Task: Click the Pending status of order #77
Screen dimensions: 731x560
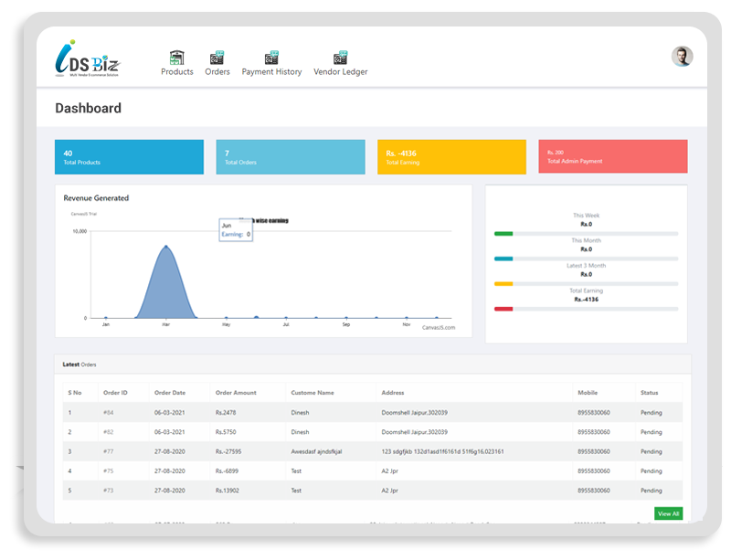Action: coord(652,453)
